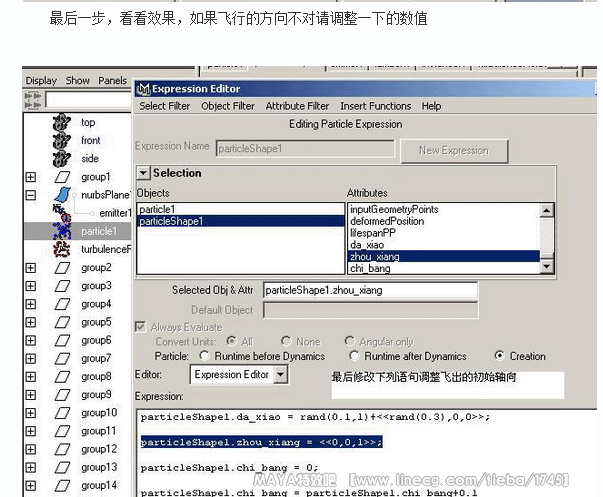Click the top camera icon in outliner
This screenshot has width=603, height=497.
point(62,122)
